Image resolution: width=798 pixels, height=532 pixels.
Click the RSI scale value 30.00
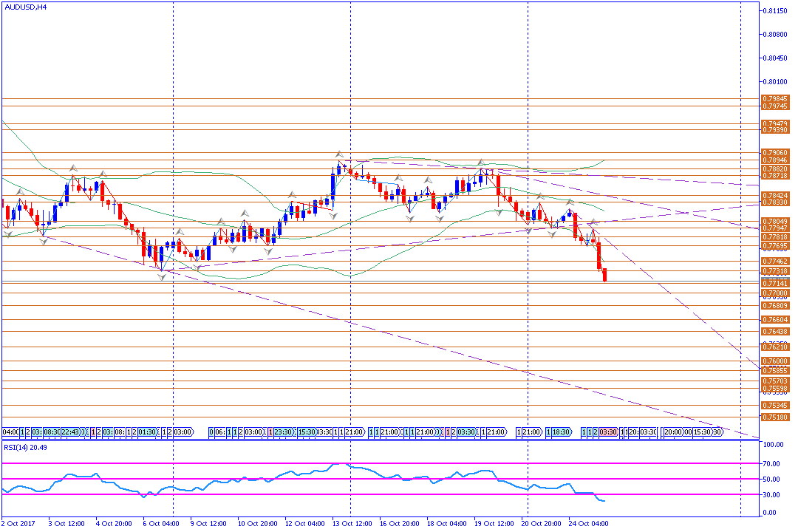tap(772, 495)
